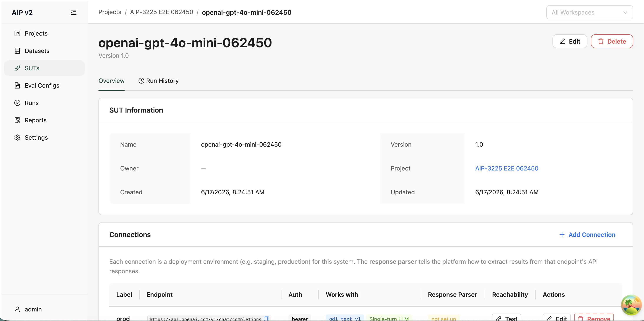Click the Auth column header
This screenshot has height=321, width=644.
point(295,295)
